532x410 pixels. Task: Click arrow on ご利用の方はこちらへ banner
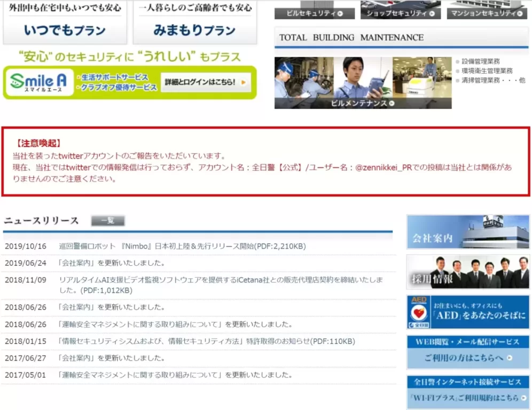click(x=510, y=358)
